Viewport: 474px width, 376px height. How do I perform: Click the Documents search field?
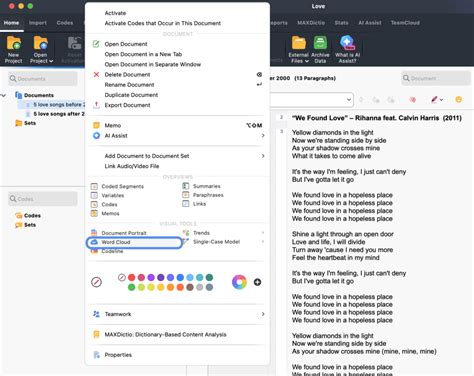pos(43,79)
